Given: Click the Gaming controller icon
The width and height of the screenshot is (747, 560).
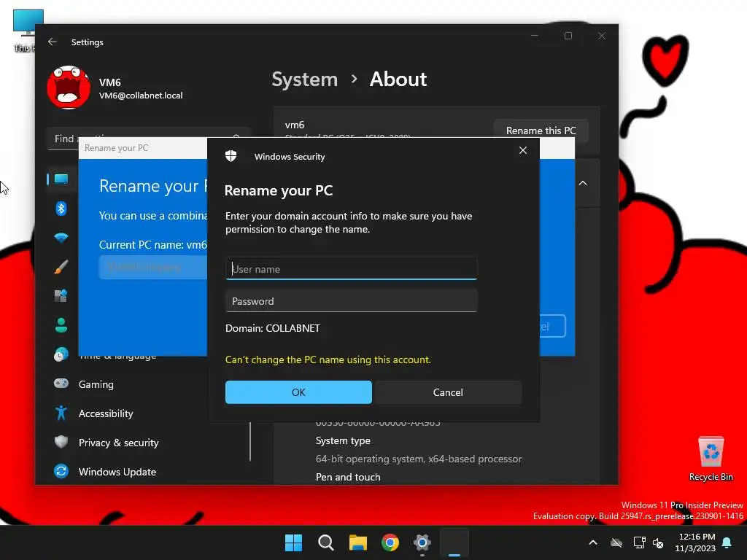Looking at the screenshot, I should tap(61, 384).
